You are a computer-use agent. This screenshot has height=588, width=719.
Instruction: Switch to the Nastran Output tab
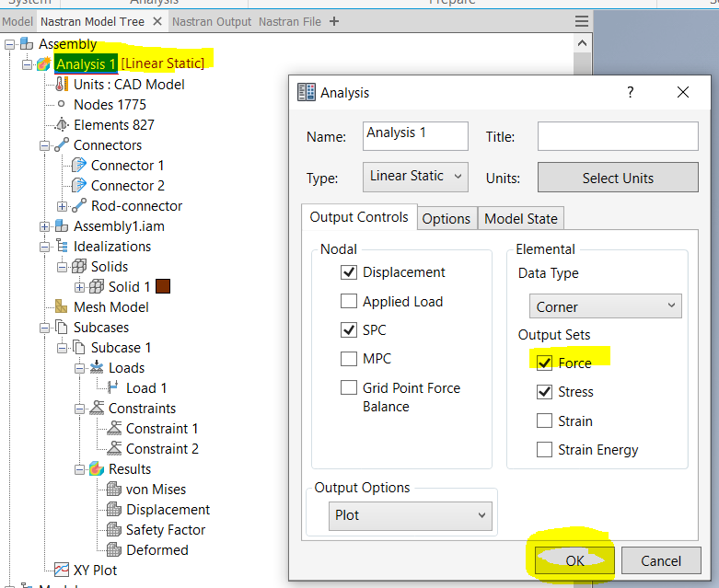[x=212, y=21]
